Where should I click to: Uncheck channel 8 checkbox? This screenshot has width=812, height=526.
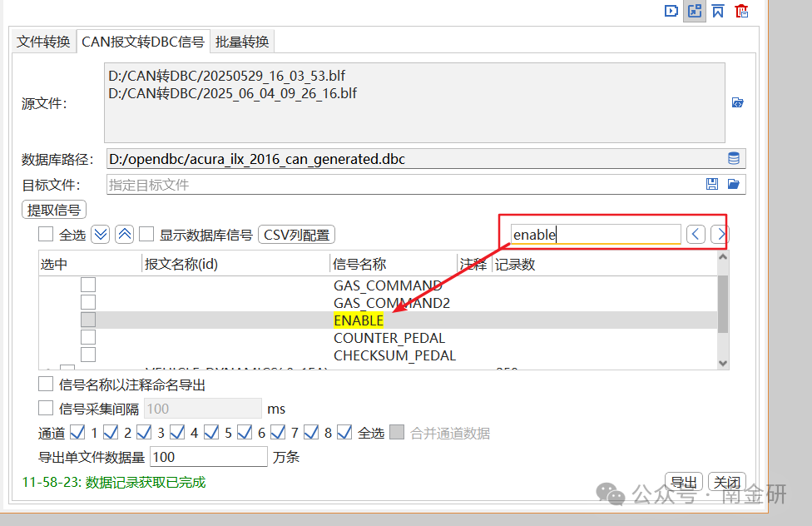pos(311,432)
